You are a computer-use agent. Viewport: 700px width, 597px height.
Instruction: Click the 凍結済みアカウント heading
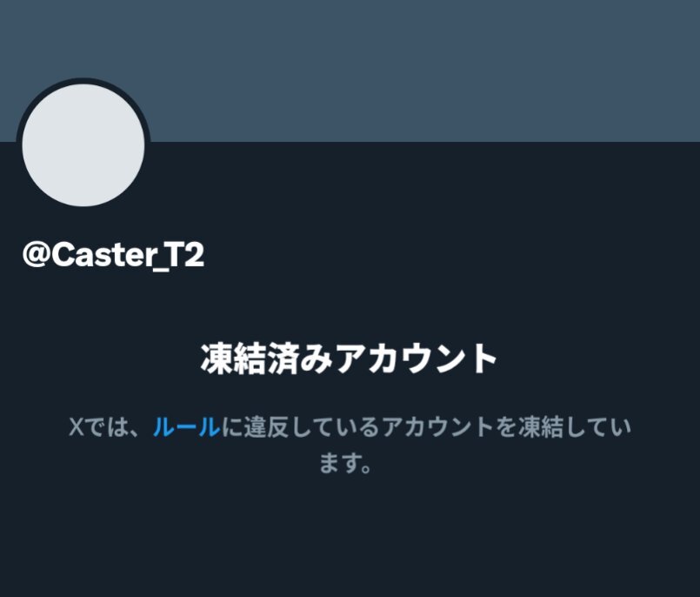point(349,359)
